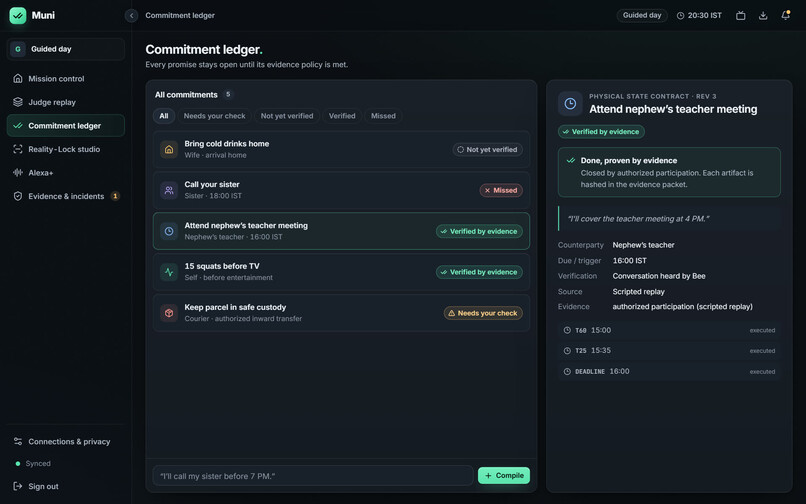Click the Connections sliders icon
The width and height of the screenshot is (806, 504).
(18, 441)
